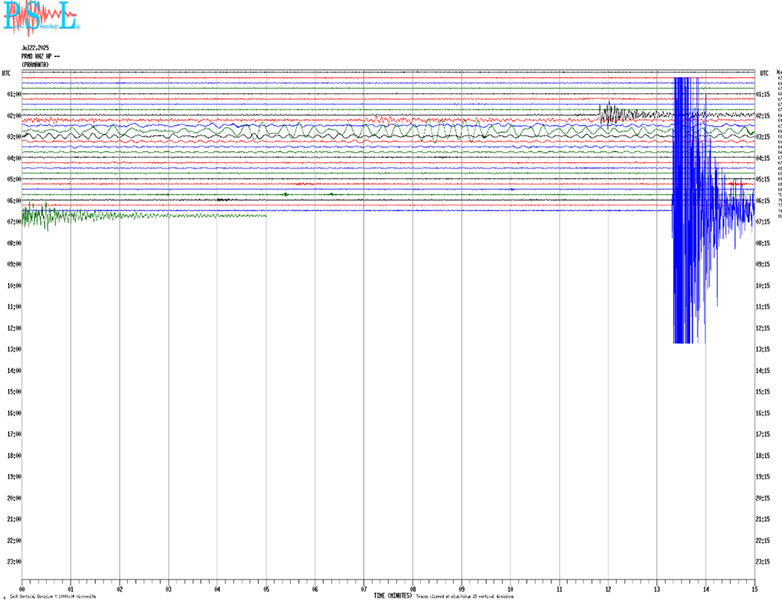782x608 pixels.
Task: Select the 03:00 hour label on left axis
Action: coord(14,137)
